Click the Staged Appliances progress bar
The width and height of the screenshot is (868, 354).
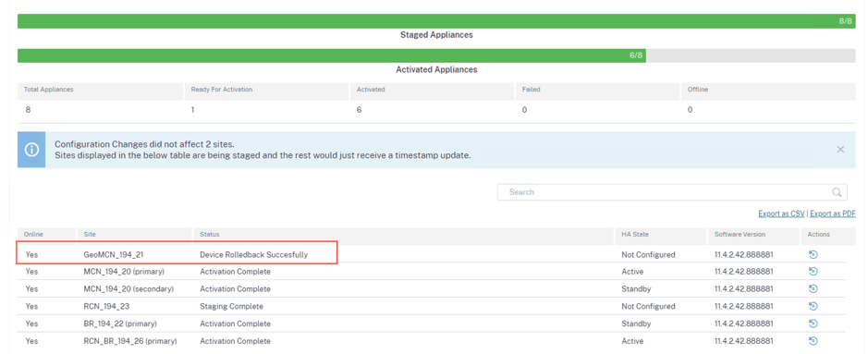point(436,21)
